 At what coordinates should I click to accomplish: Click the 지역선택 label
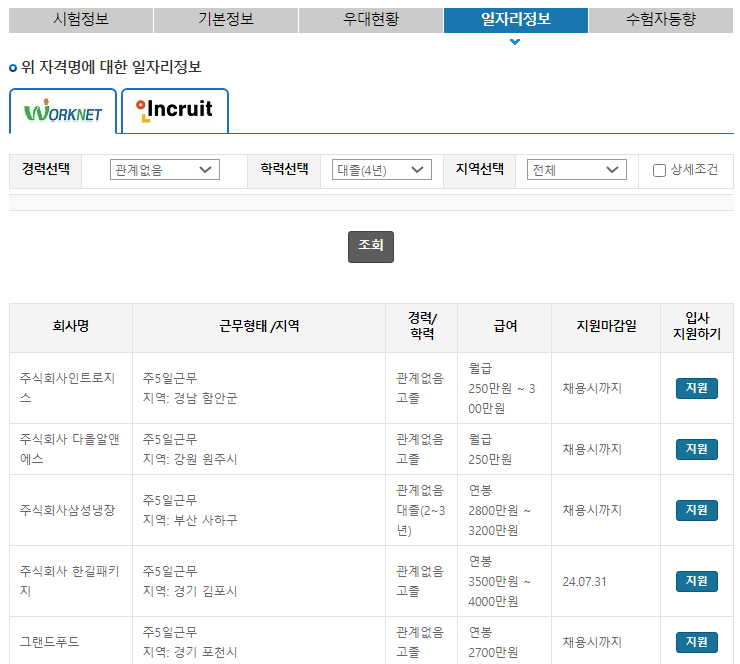(x=479, y=169)
